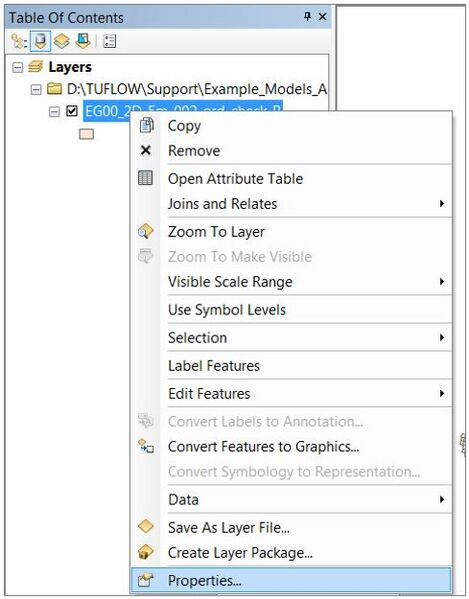The height and width of the screenshot is (599, 469).
Task: Click the Zoom To Layer magnifier icon
Action: [146, 232]
